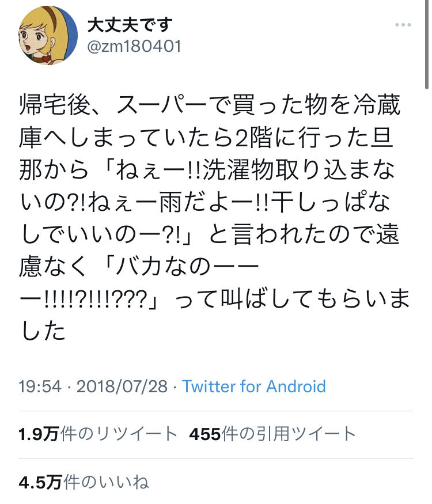Viewport: 432px width, 504px height.
Task: Tap the number 1.9万 in retweet count
Action: (x=39, y=434)
